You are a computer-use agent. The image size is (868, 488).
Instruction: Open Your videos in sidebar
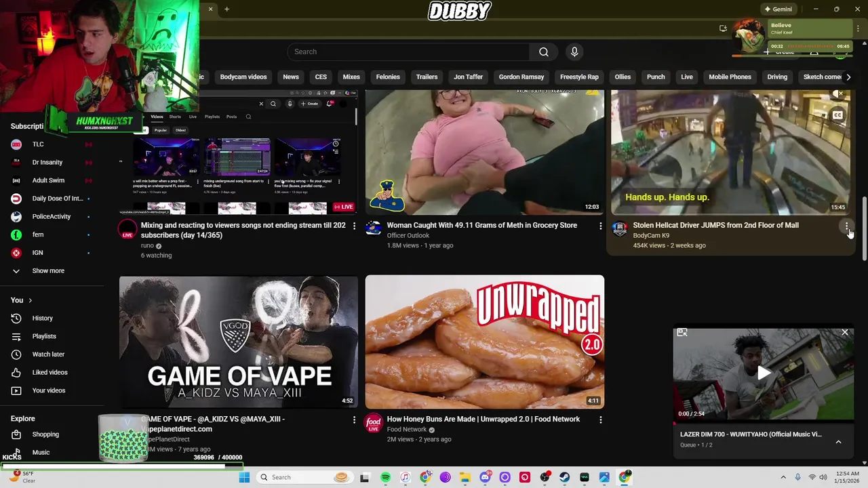(x=49, y=390)
